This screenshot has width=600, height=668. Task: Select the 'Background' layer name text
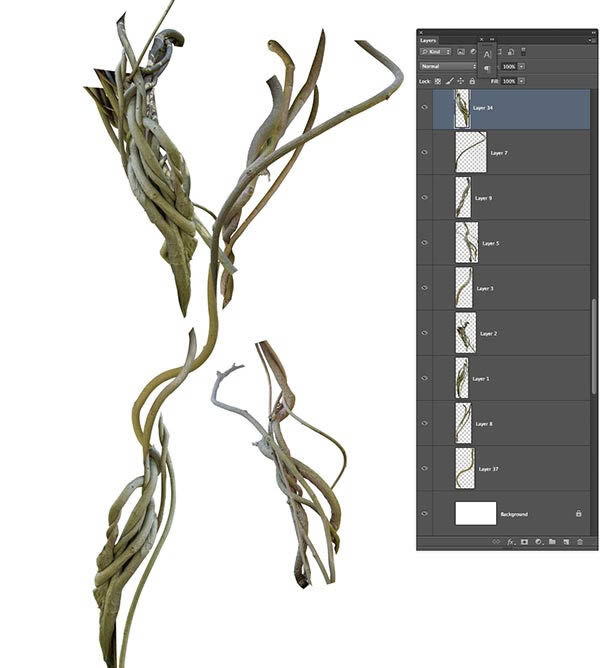(514, 514)
